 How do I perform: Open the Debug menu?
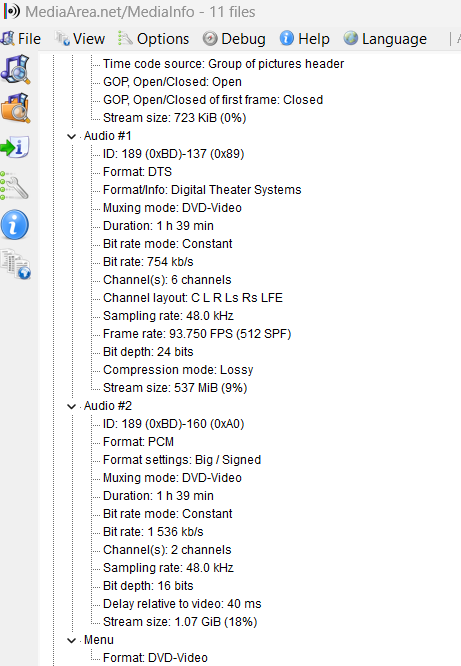click(234, 39)
